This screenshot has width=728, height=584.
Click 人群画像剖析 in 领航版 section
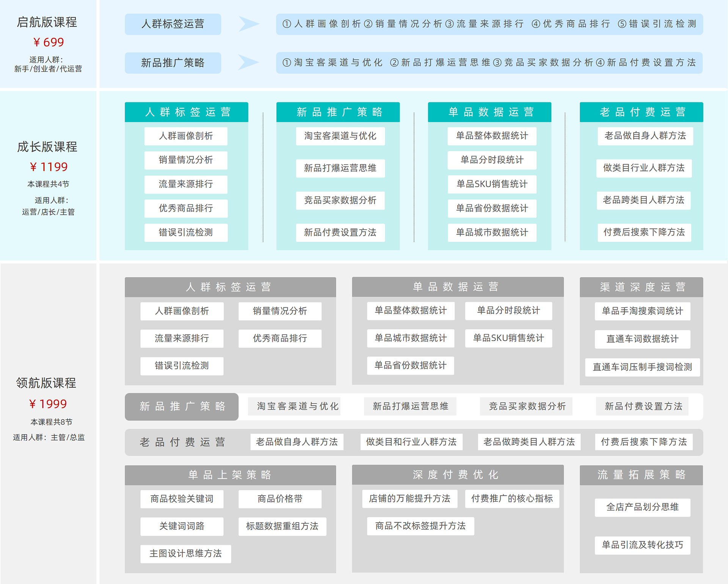(182, 311)
